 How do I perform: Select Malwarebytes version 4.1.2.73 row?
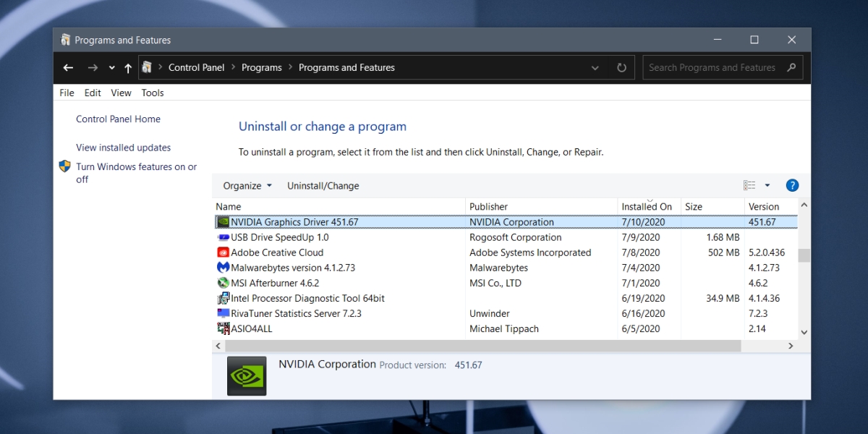[x=505, y=268]
